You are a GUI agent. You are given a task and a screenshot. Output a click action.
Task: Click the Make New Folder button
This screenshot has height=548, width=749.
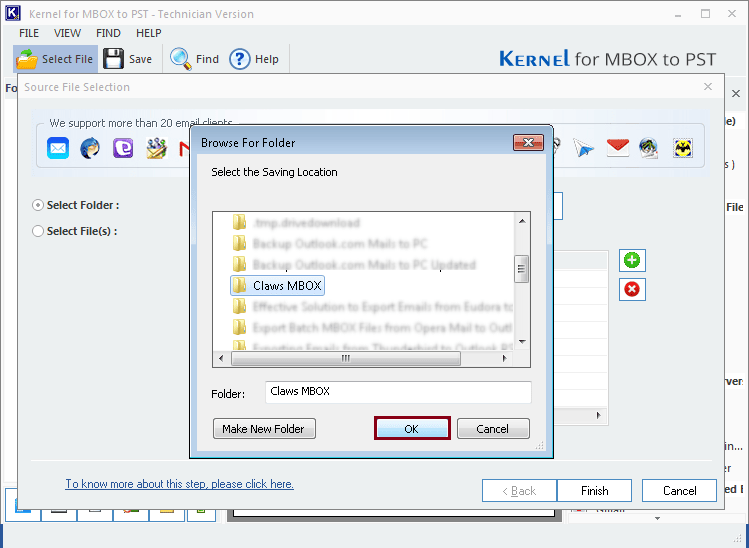(x=264, y=429)
